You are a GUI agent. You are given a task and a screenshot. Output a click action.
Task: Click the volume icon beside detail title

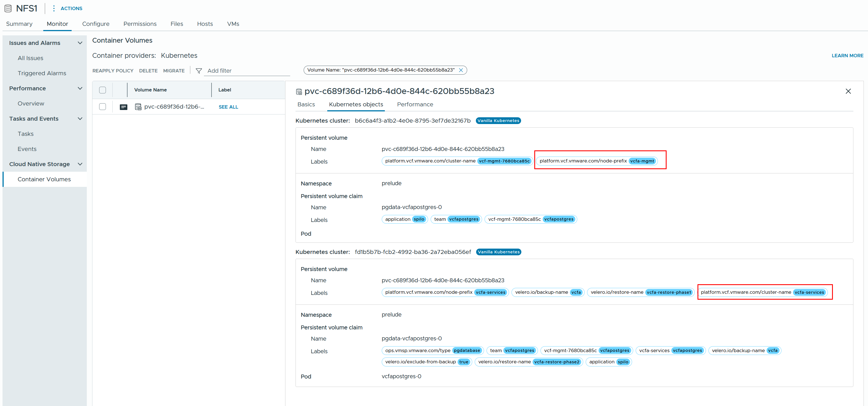(x=299, y=91)
